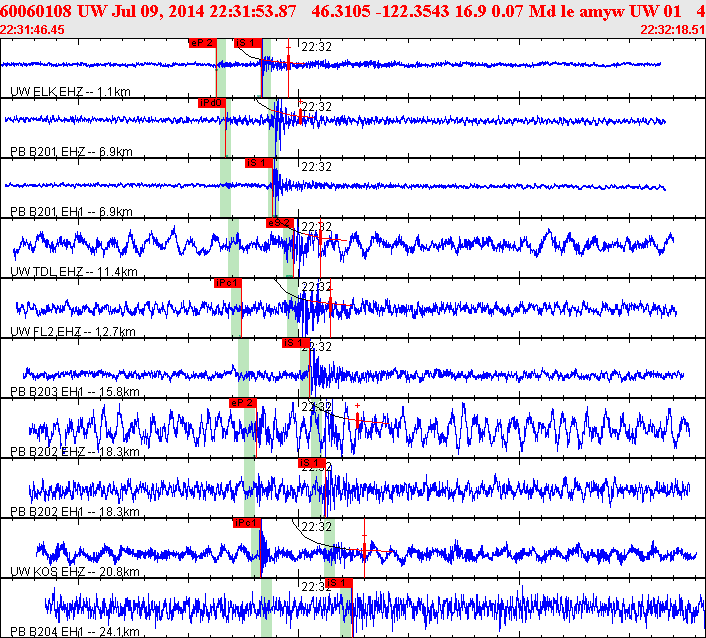Select the red coda cross on UW KOS trace

coord(364,550)
